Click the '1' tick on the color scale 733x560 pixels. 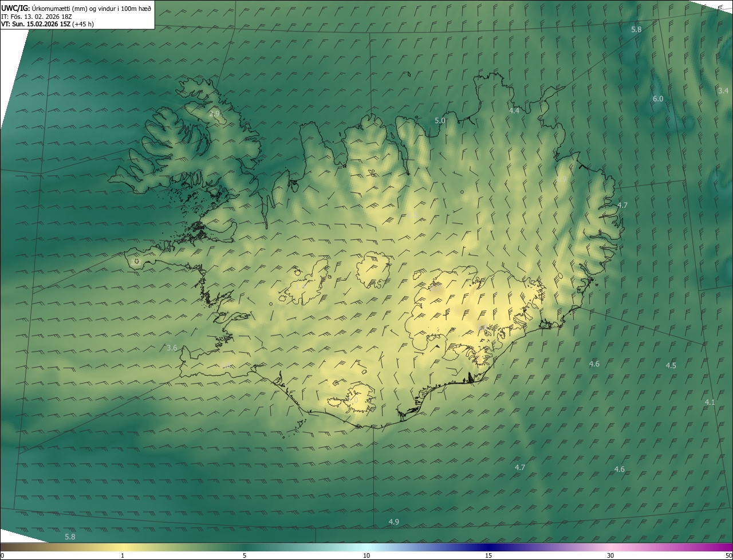click(x=123, y=555)
